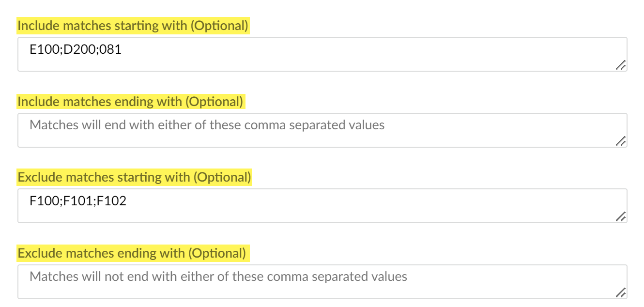Click the 'Exclude matches ending with (Optional)' label
644x307 pixels.
point(132,253)
